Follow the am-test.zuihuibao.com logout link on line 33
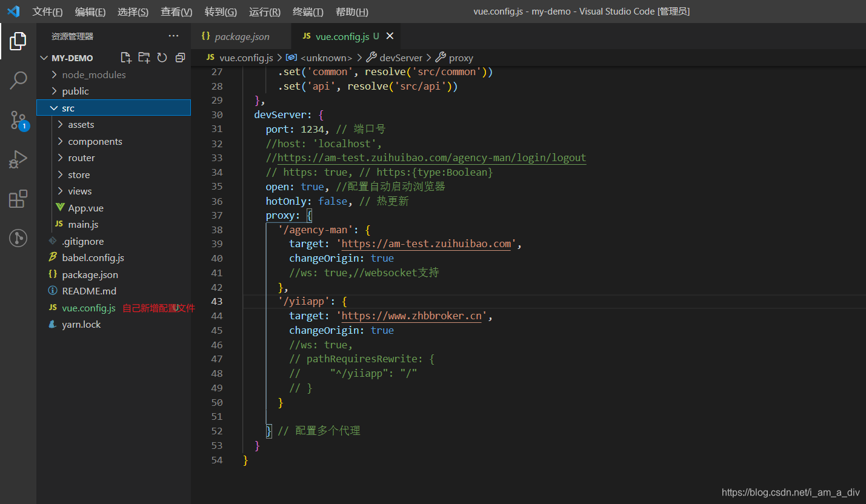 coord(432,158)
